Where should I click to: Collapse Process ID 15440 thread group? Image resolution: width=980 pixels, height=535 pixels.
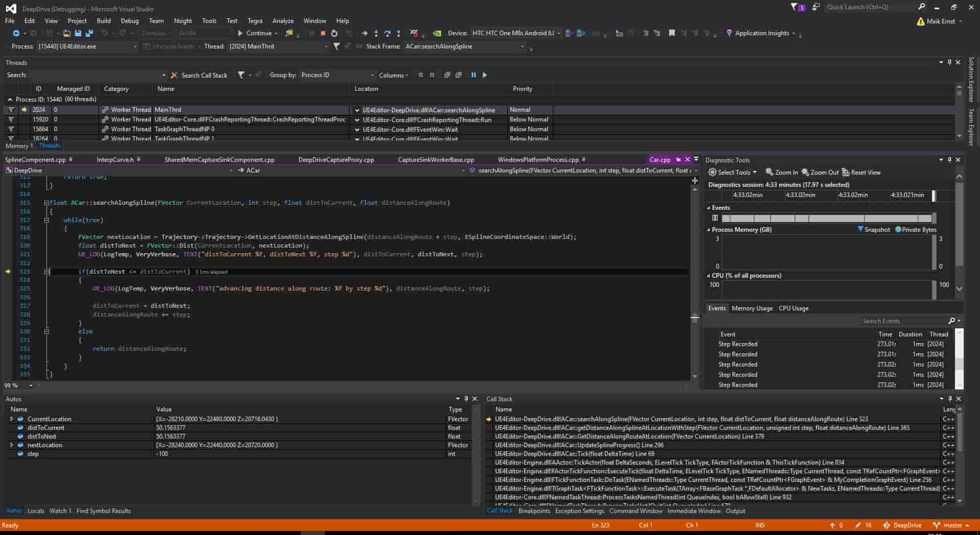tap(10, 100)
